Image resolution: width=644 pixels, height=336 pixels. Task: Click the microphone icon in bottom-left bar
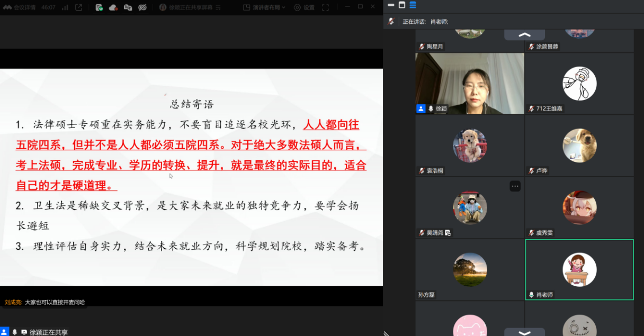point(15,332)
